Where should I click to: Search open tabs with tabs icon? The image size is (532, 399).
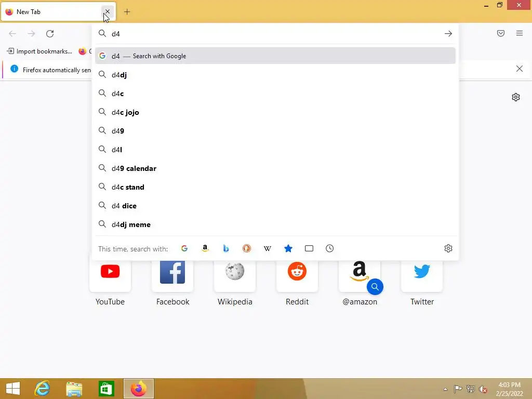[x=309, y=248]
